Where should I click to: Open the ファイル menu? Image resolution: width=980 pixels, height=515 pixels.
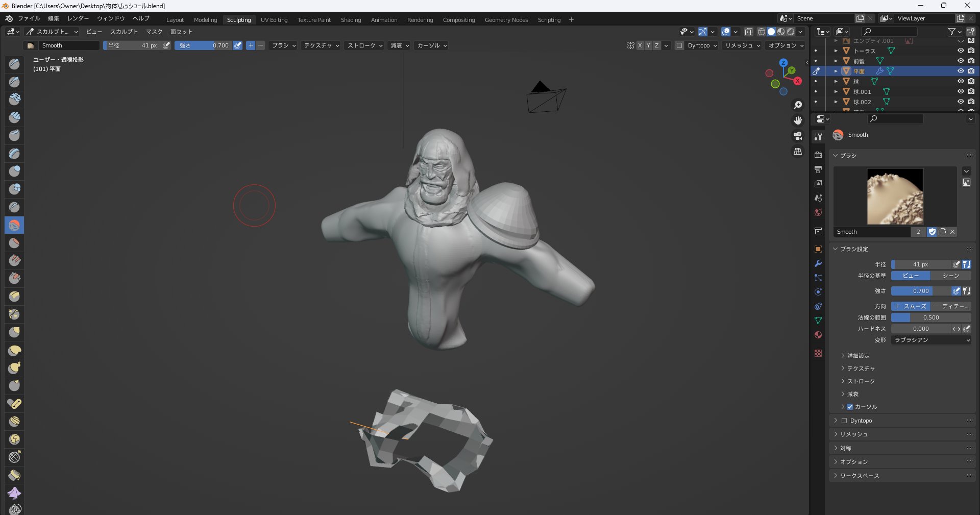point(29,18)
